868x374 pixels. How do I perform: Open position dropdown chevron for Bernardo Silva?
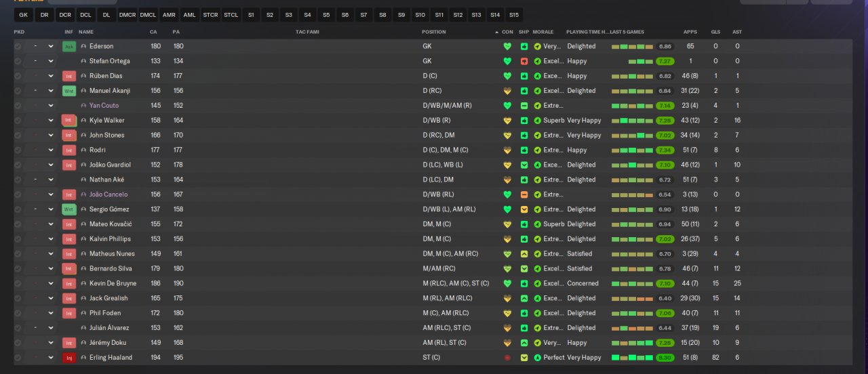[x=50, y=269]
